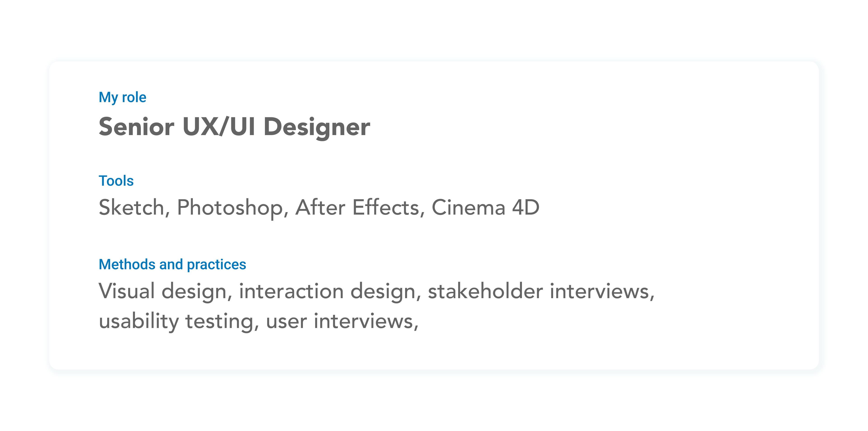
Task: Click the word "Effects" in the tools list
Action: click(386, 207)
